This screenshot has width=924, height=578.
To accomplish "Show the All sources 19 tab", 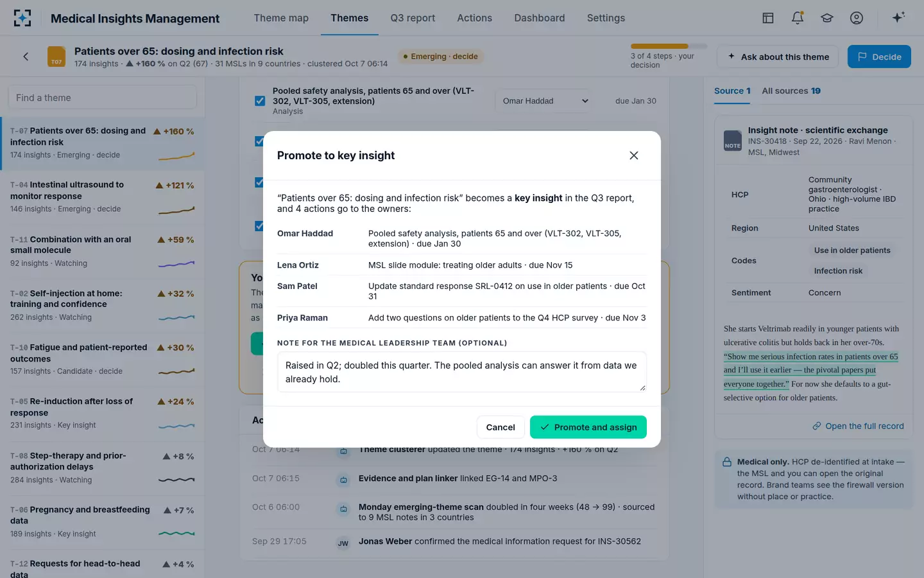I will pos(791,91).
